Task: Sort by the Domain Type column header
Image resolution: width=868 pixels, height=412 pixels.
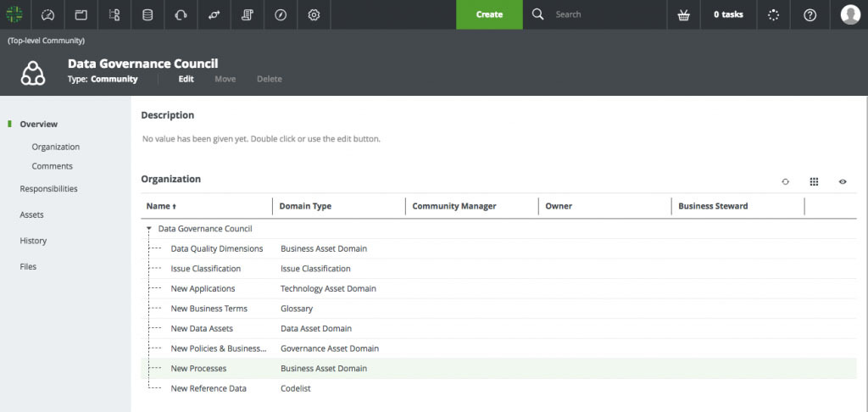Action: (305, 206)
